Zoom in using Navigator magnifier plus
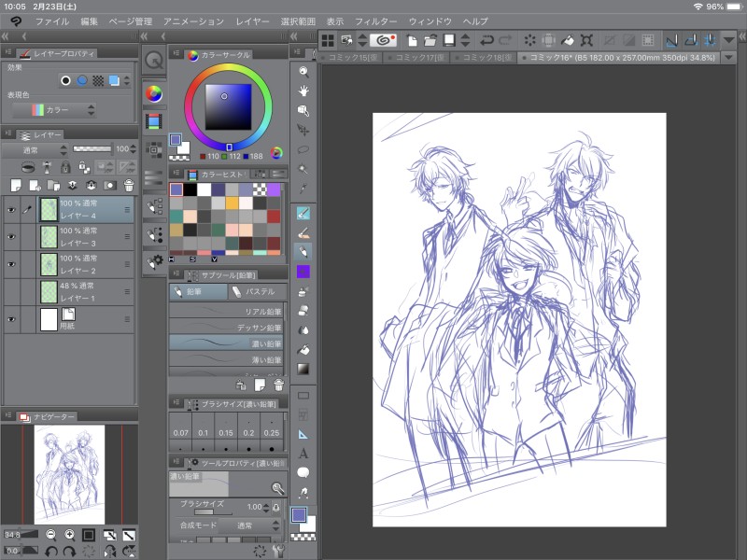747x560 pixels. [x=70, y=535]
